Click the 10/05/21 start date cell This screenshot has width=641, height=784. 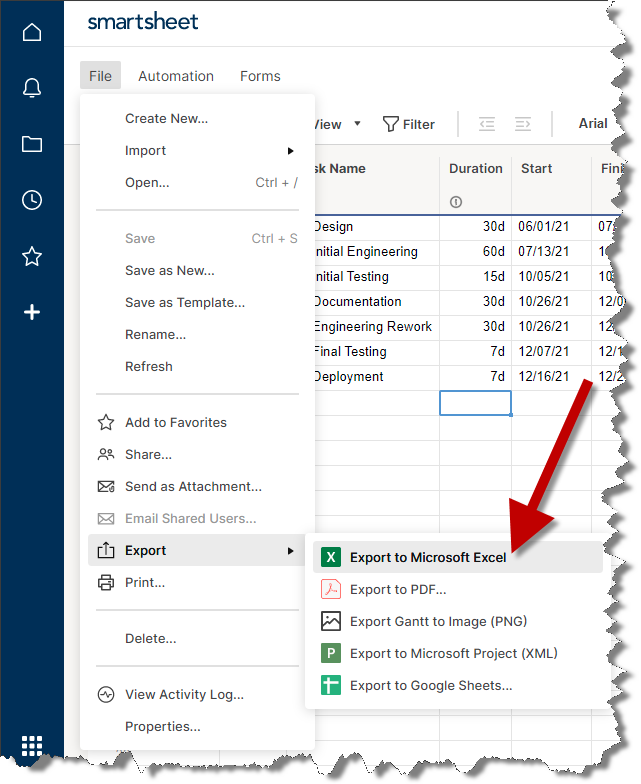click(x=551, y=276)
